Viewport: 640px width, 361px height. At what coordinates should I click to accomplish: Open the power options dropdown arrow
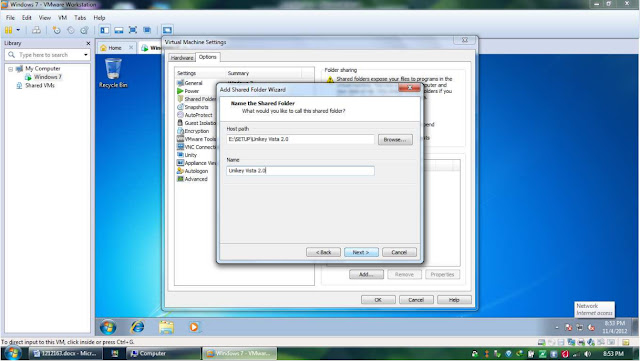point(18,30)
